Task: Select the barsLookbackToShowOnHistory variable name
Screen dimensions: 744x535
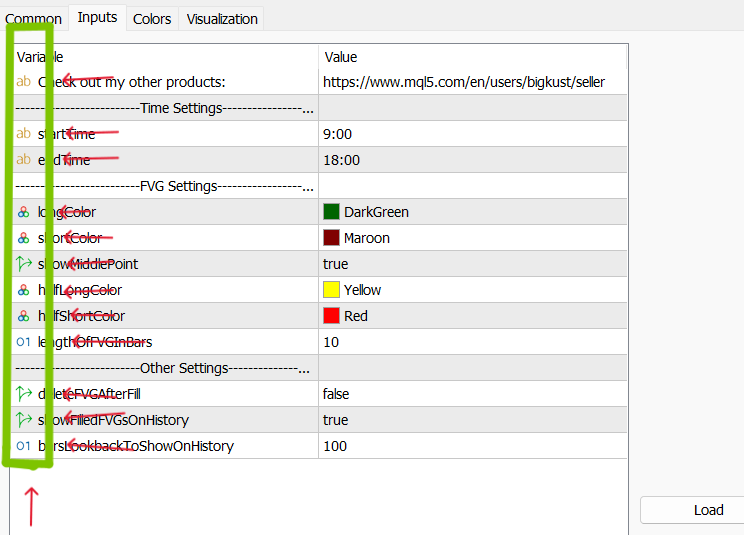Action: (136, 446)
